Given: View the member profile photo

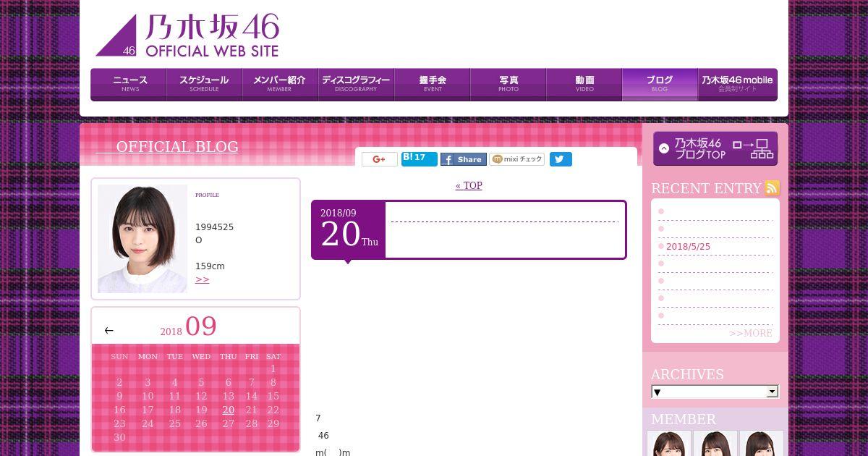Looking at the screenshot, I should (142, 239).
